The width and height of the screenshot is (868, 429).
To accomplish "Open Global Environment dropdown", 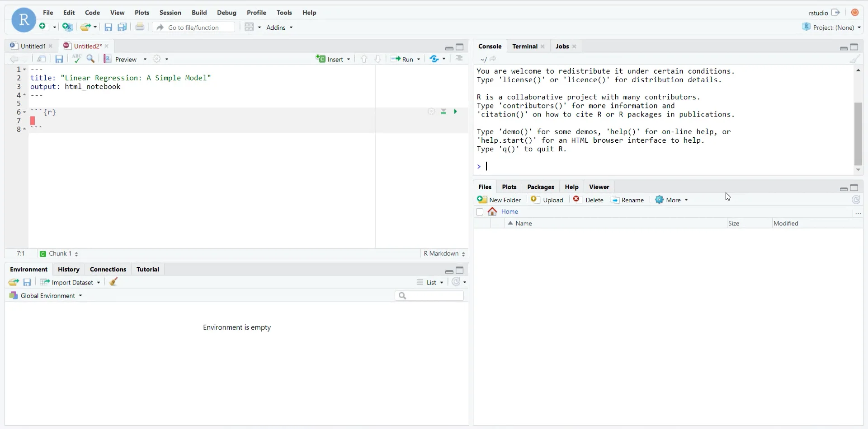I will [46, 295].
